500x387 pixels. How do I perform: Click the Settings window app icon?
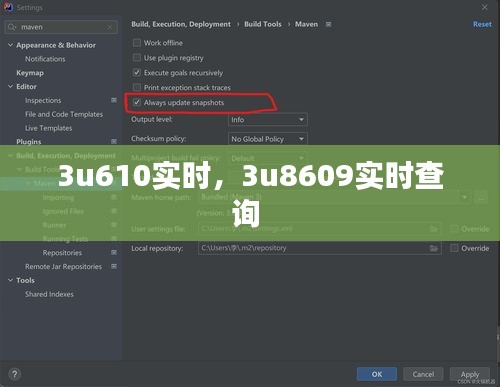(8, 7)
